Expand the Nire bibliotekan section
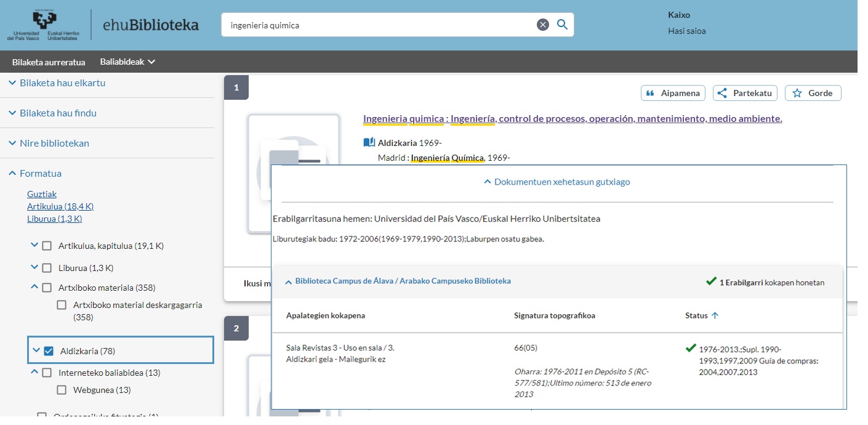The height and width of the screenshot is (425, 868). pyautogui.click(x=12, y=143)
